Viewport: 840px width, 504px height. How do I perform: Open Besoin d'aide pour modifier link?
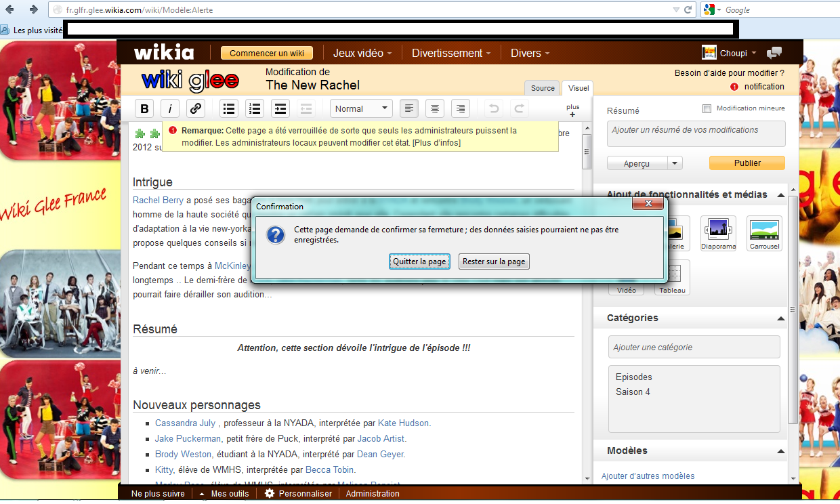pyautogui.click(x=730, y=73)
